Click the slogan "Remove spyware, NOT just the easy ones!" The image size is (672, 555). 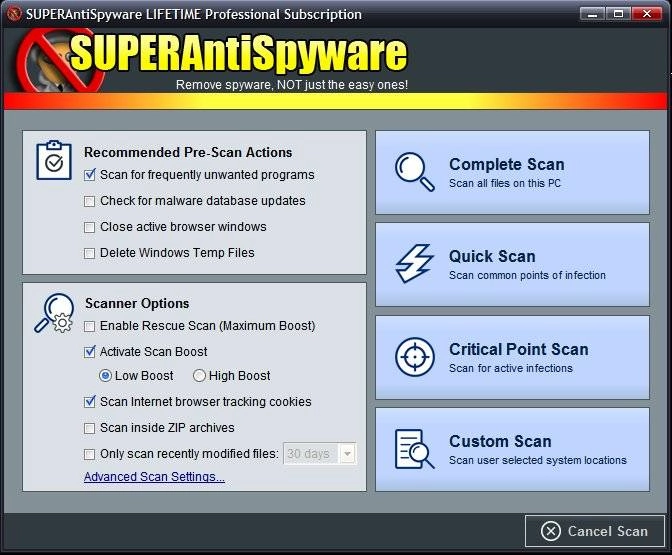pos(292,85)
